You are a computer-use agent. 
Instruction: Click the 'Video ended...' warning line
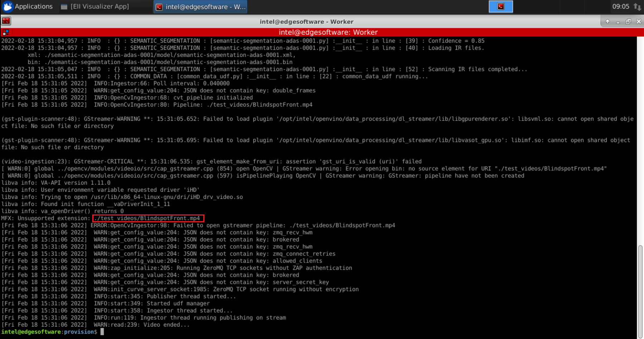[96, 325]
